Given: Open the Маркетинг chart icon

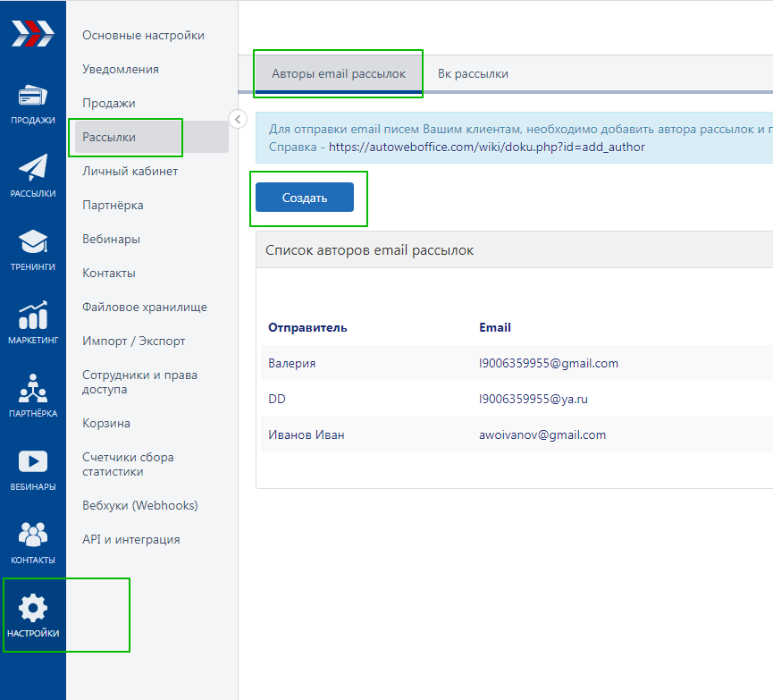Looking at the screenshot, I should coord(33,316).
